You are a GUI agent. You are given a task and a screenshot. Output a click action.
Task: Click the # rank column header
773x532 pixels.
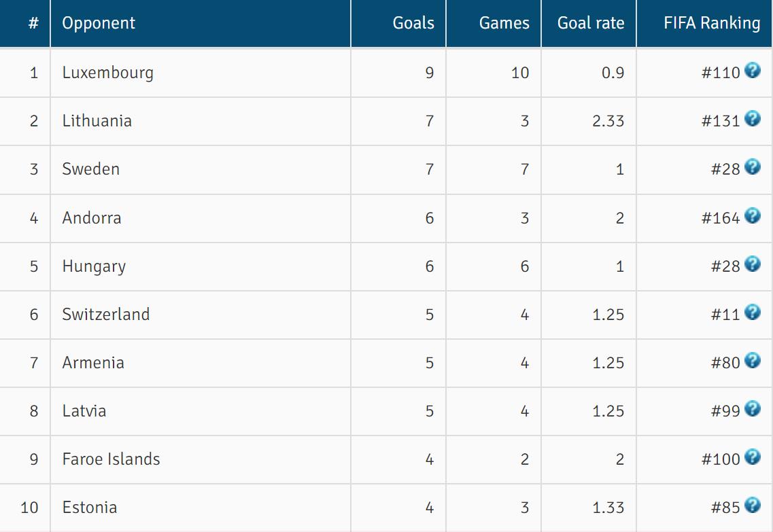33,23
